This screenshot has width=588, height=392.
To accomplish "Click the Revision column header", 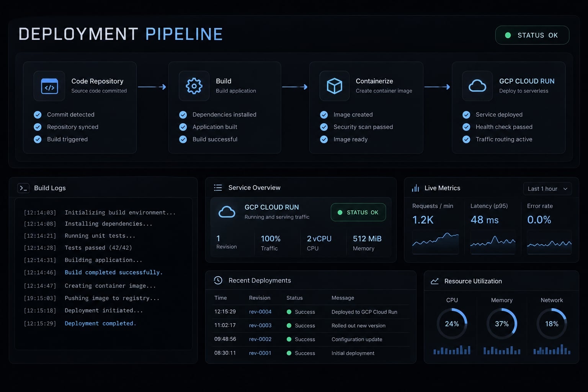I will [260, 298].
